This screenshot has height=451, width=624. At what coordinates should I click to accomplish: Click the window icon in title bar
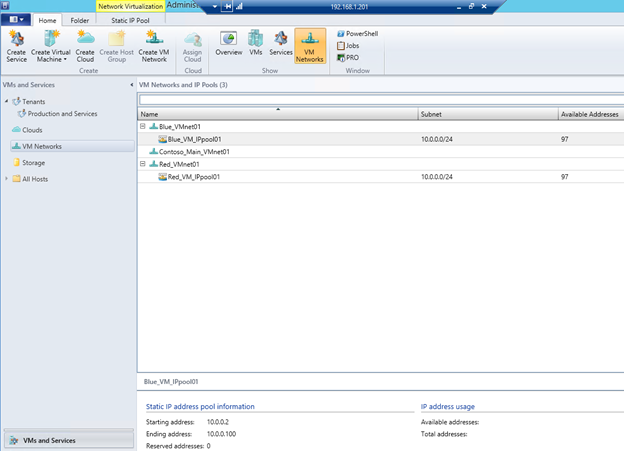(5, 6)
